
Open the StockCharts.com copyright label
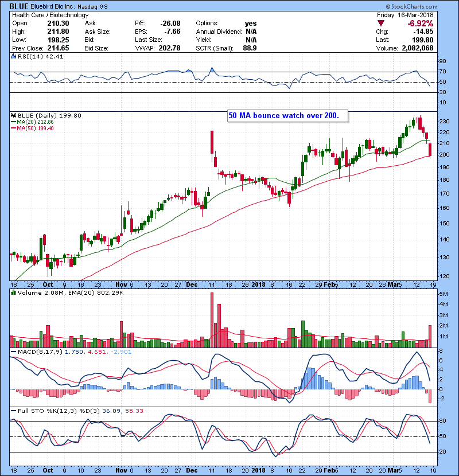pos(411,6)
